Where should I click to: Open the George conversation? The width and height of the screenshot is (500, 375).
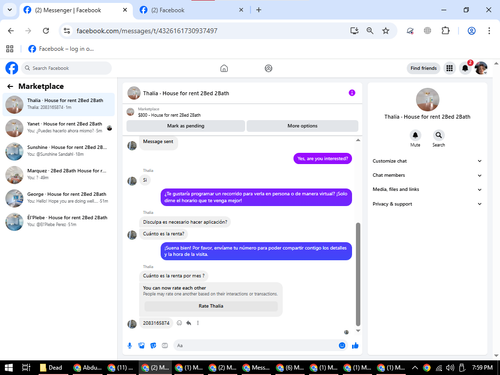(x=59, y=198)
